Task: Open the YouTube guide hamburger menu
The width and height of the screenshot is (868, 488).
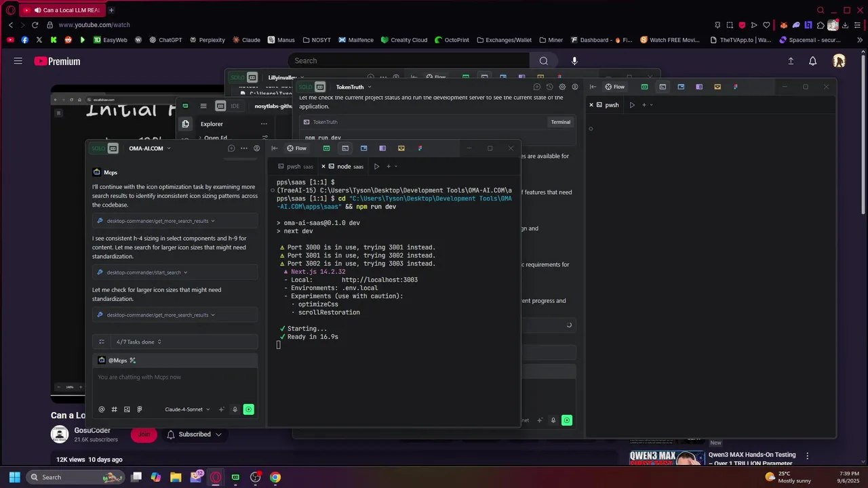Action: (18, 61)
